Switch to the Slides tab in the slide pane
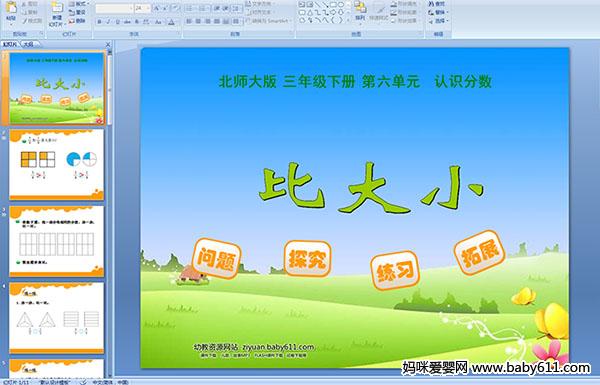Screen dimensions: 600x385 point(10,44)
